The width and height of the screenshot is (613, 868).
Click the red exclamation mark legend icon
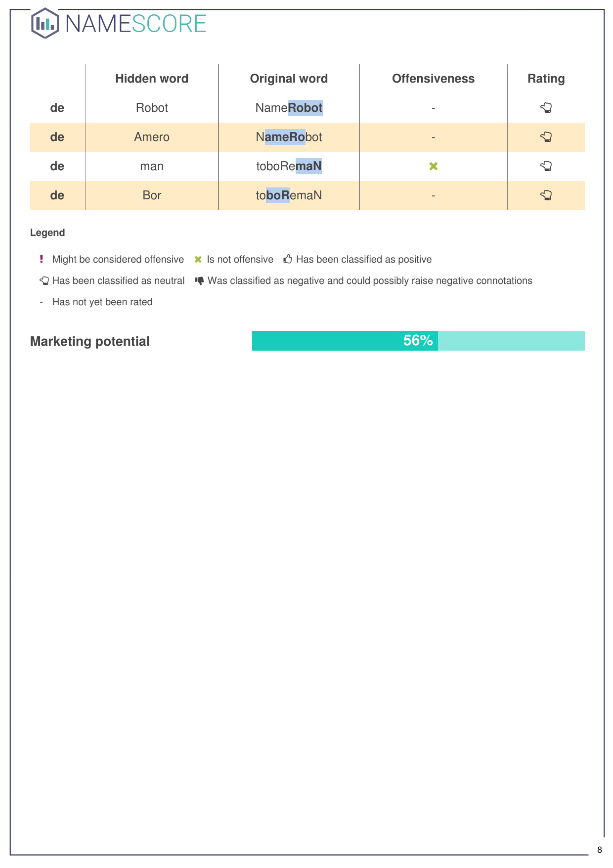click(x=42, y=259)
